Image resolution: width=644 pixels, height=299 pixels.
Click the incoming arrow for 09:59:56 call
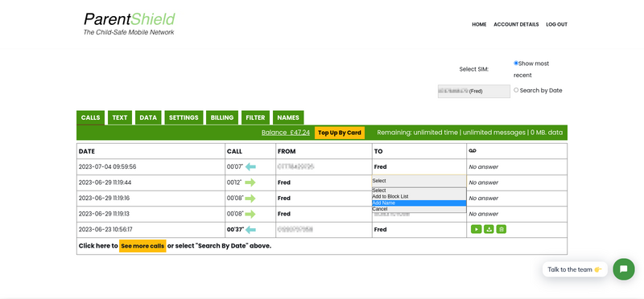[250, 167]
